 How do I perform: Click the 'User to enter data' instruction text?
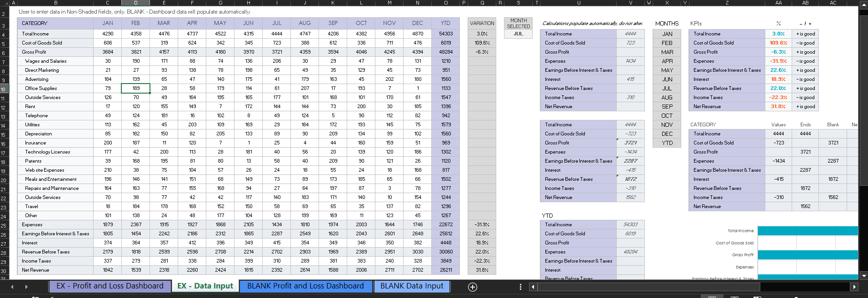click(135, 12)
